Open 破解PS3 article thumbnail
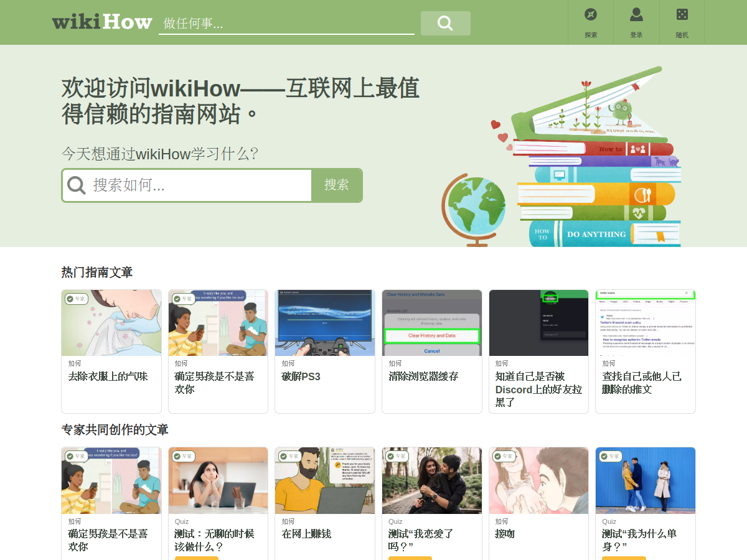The height and width of the screenshot is (560, 747). pyautogui.click(x=325, y=322)
